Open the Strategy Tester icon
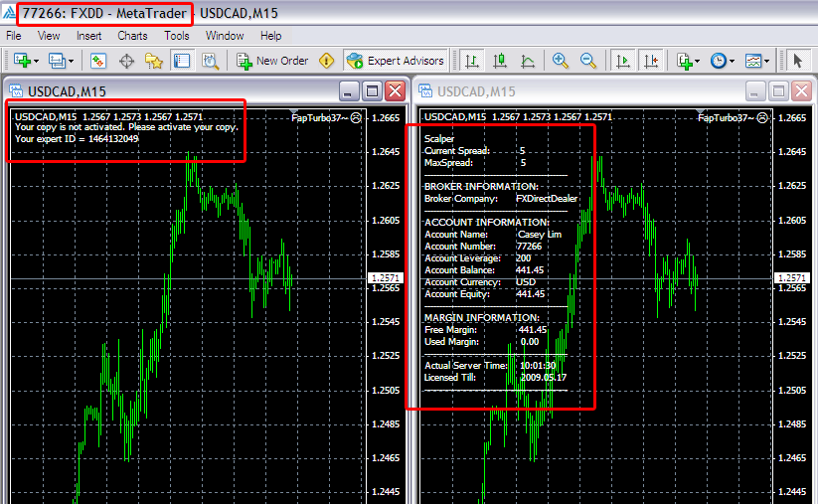Image resolution: width=818 pixels, height=504 pixels. [x=211, y=61]
